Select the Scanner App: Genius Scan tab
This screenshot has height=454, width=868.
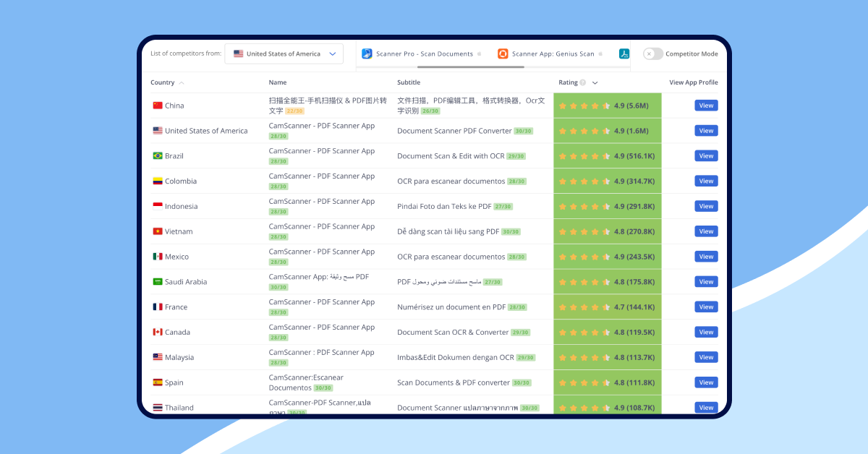point(553,53)
